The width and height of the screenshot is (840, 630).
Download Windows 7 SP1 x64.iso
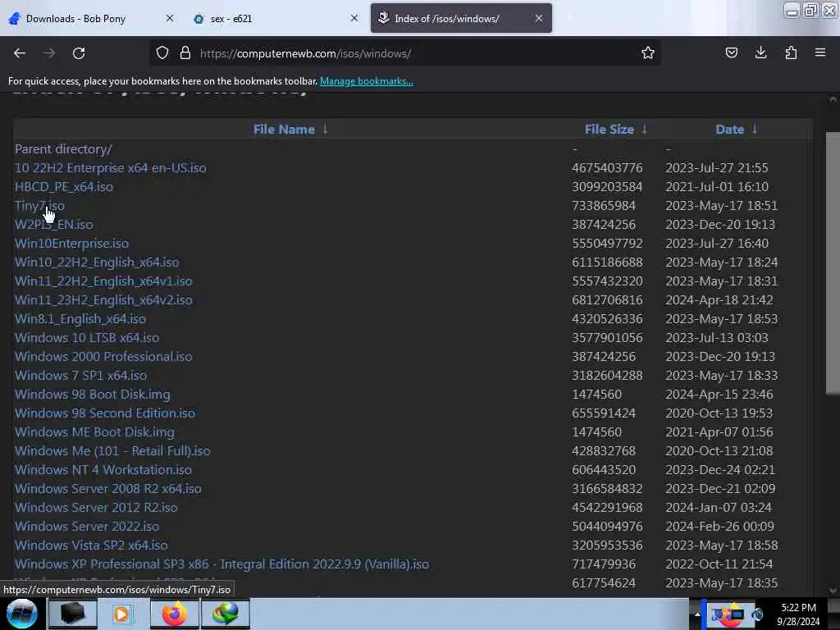(81, 375)
